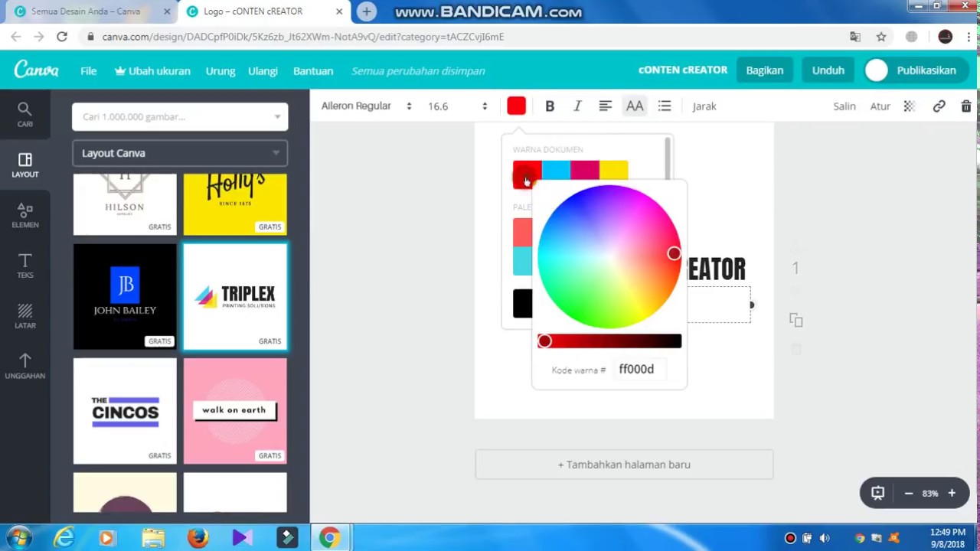The image size is (980, 551).
Task: Click Urung to undo
Action: 220,70
